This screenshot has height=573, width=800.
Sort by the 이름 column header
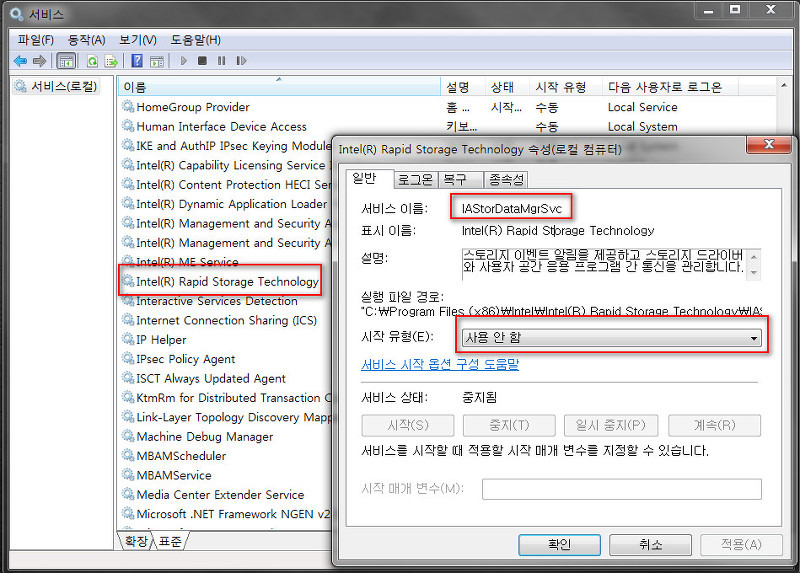280,87
